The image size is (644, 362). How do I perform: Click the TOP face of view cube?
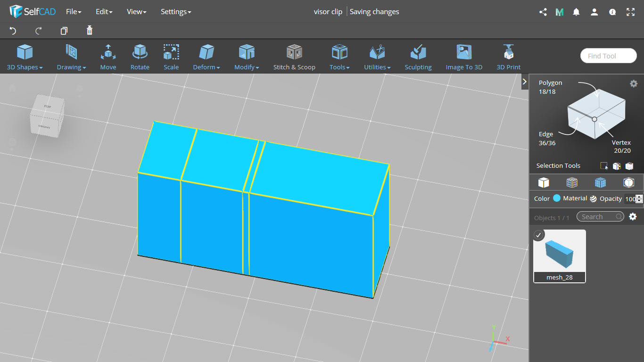tap(48, 107)
